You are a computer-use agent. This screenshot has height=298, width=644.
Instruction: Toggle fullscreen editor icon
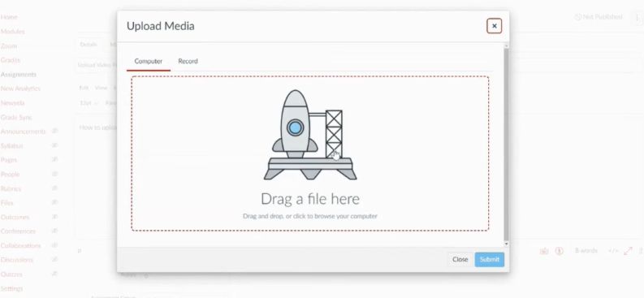[628, 251]
